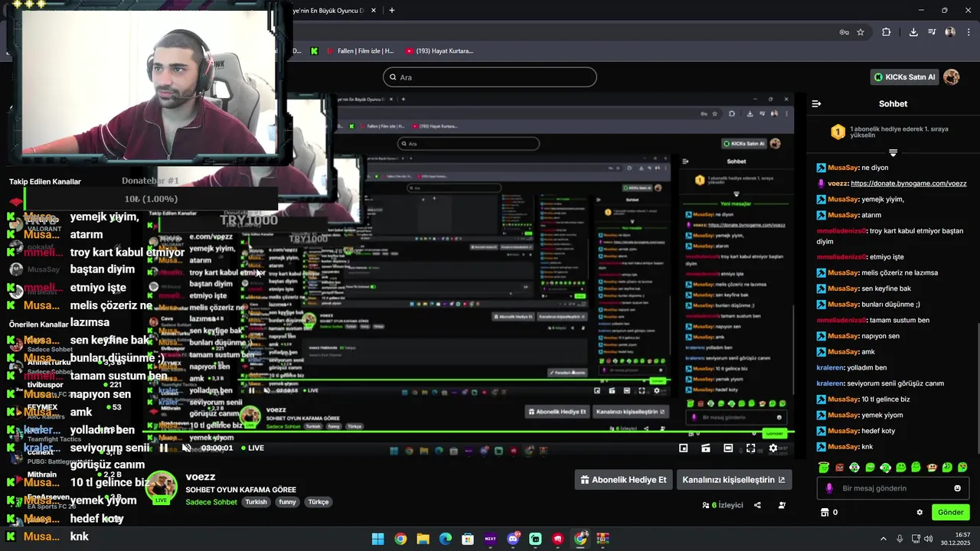Collapse the Sohbet chat panel icon

click(816, 103)
